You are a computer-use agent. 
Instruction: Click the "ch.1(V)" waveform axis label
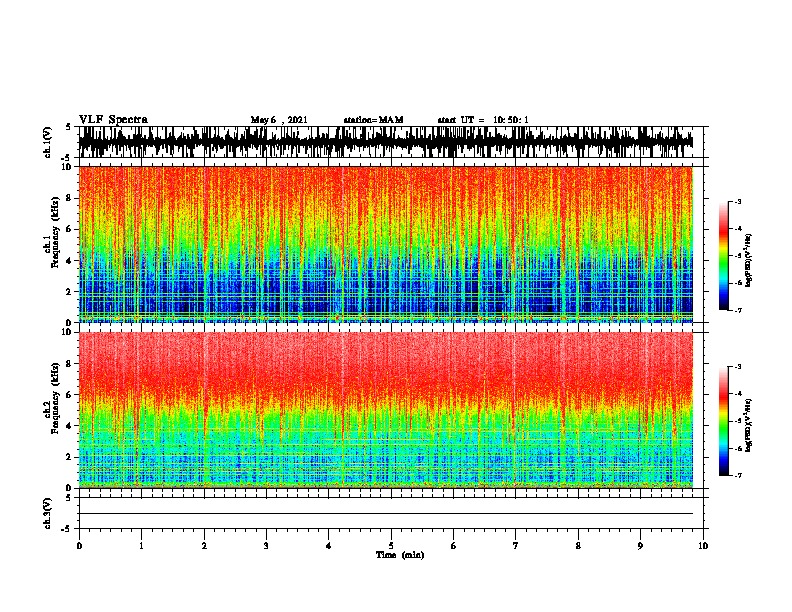[48, 142]
